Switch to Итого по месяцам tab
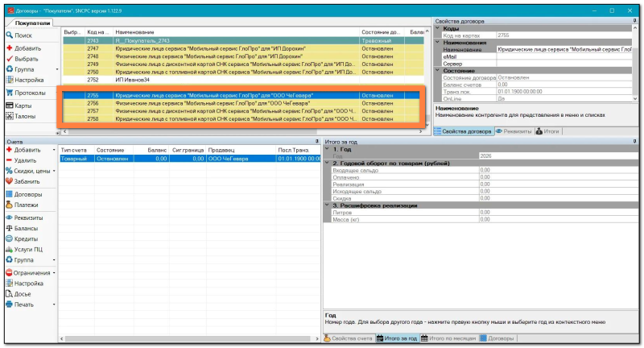 (x=448, y=338)
